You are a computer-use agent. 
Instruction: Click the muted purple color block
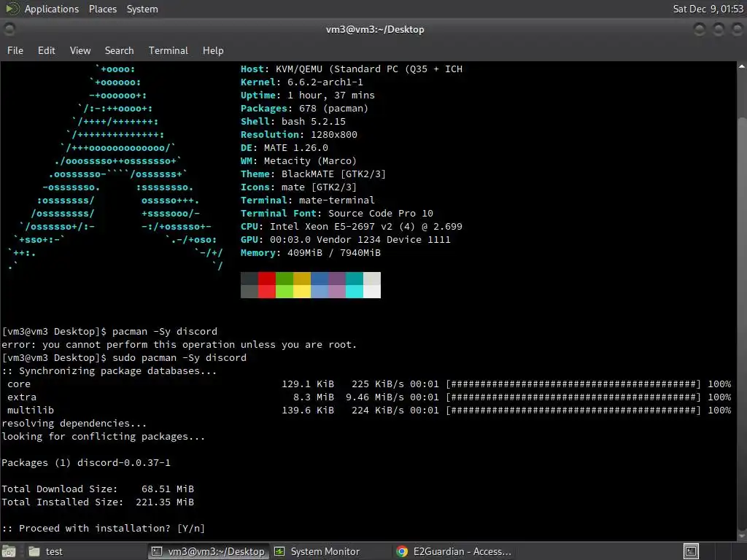pos(337,279)
